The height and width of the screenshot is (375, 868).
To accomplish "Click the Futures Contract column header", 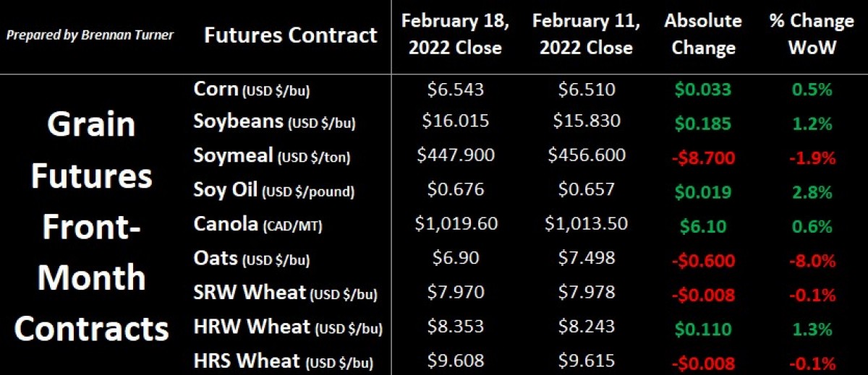I will (290, 35).
